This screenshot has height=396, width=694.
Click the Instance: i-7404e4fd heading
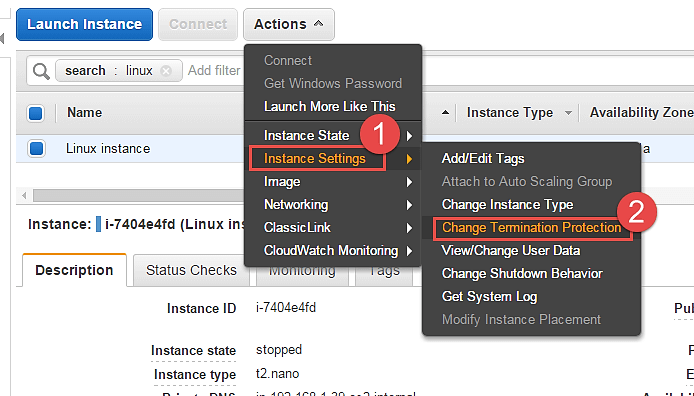(136, 224)
